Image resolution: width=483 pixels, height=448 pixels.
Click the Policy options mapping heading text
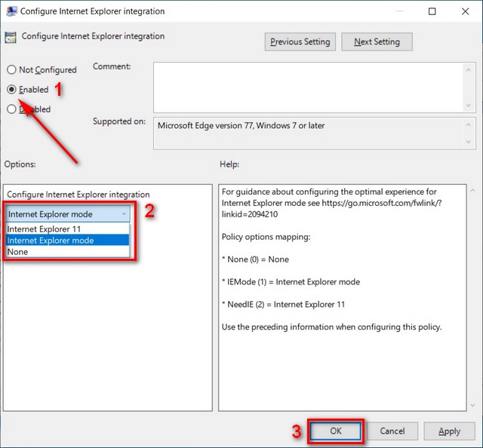pyautogui.click(x=266, y=237)
